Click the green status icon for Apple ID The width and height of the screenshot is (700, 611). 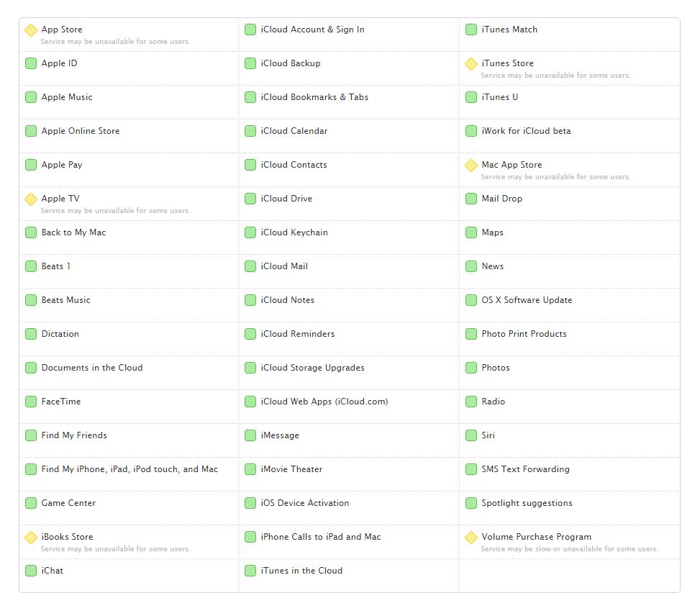[31, 63]
